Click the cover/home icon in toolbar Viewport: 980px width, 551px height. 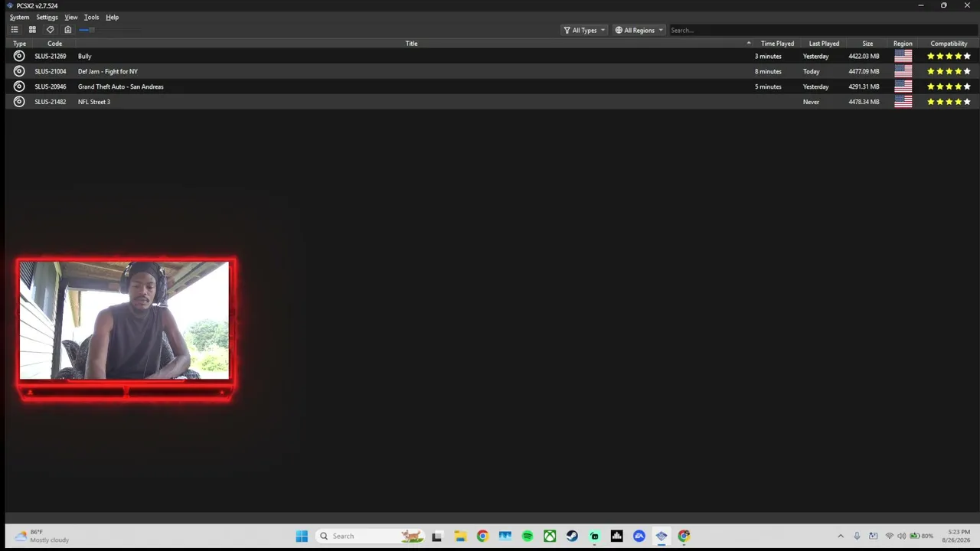(x=68, y=30)
